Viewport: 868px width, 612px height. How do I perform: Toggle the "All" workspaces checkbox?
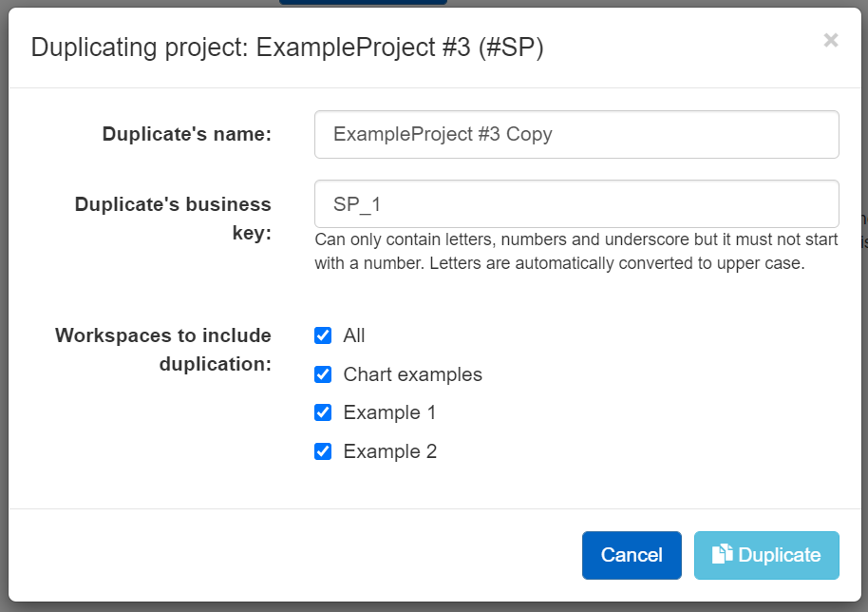(x=323, y=335)
